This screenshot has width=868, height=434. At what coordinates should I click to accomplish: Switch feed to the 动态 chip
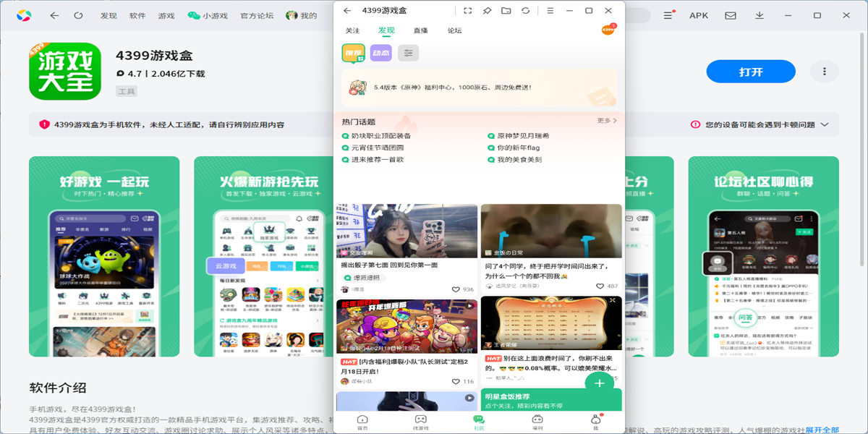point(380,53)
